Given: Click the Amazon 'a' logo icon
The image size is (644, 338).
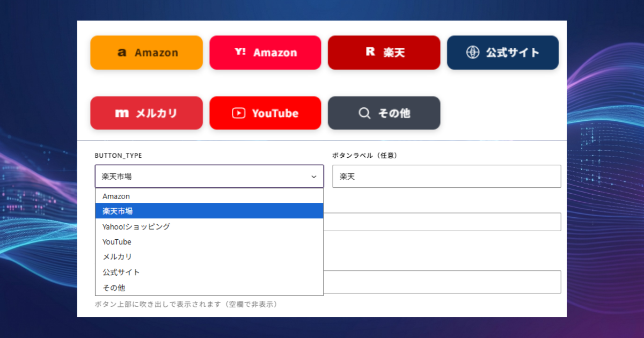Looking at the screenshot, I should pyautogui.click(x=122, y=53).
